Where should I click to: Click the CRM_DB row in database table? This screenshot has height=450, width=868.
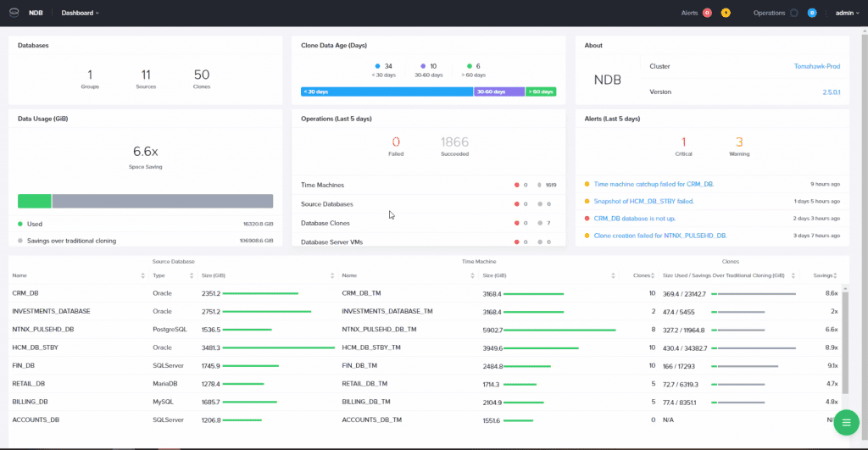[x=24, y=293]
